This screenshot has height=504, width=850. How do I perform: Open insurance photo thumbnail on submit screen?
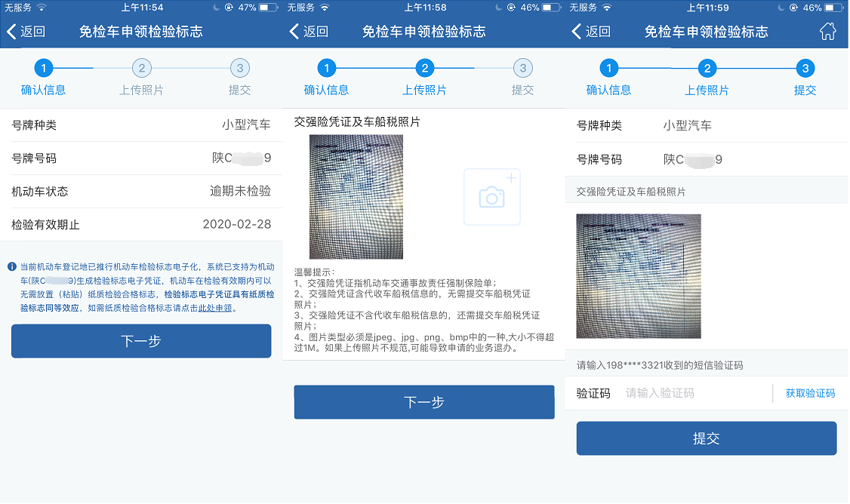click(x=639, y=276)
